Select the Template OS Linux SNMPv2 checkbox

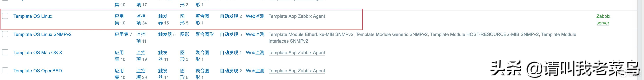pos(5,34)
